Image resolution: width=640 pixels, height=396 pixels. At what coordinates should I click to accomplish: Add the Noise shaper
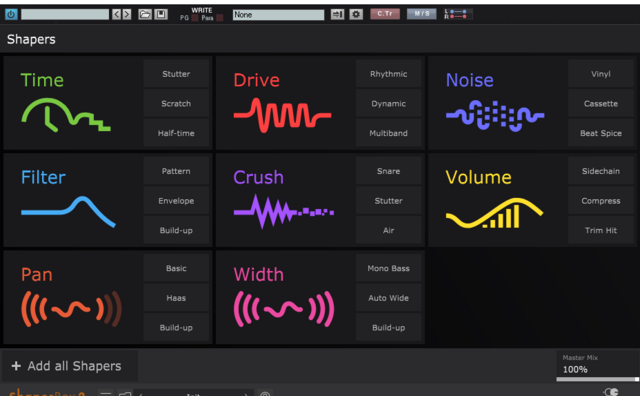tap(498, 103)
